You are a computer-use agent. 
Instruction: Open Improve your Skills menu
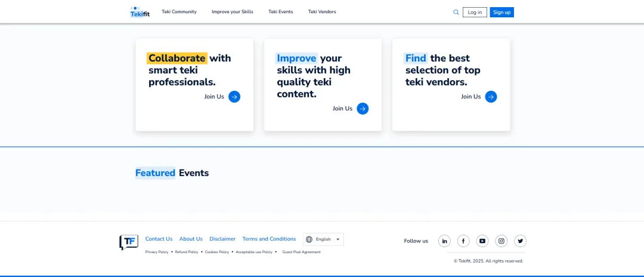[x=232, y=12]
